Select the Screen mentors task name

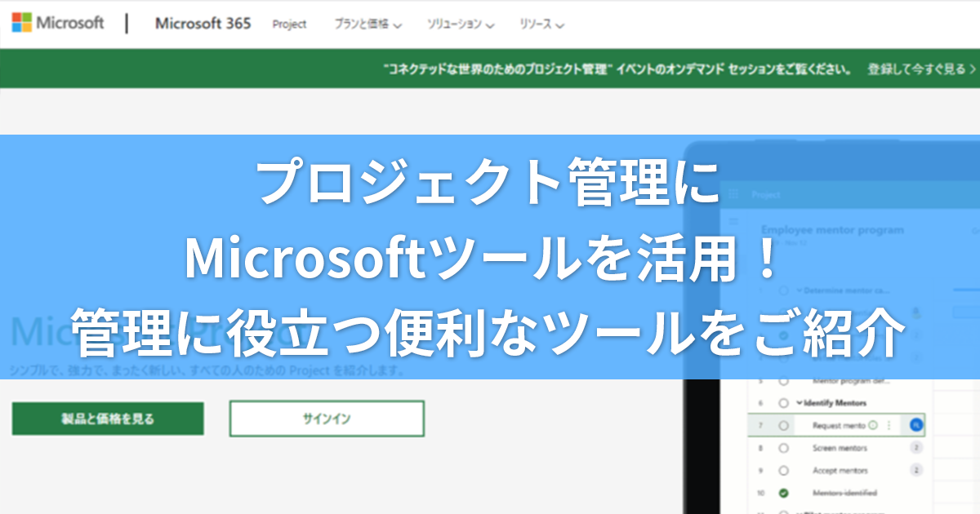point(840,448)
